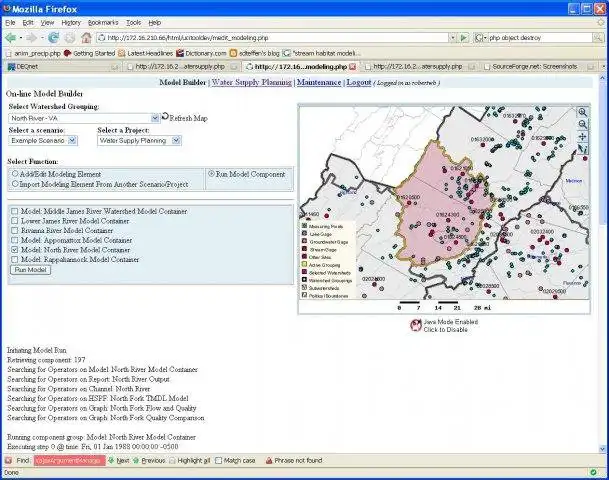
Task: Open the Getting Started bookmark
Action: [x=90, y=53]
